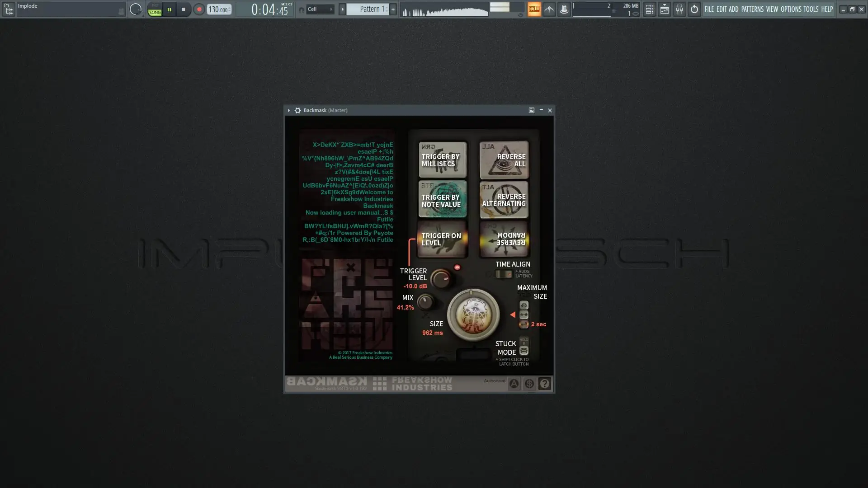Open the mixer view icon
868x488 pixels.
pyautogui.click(x=679, y=9)
